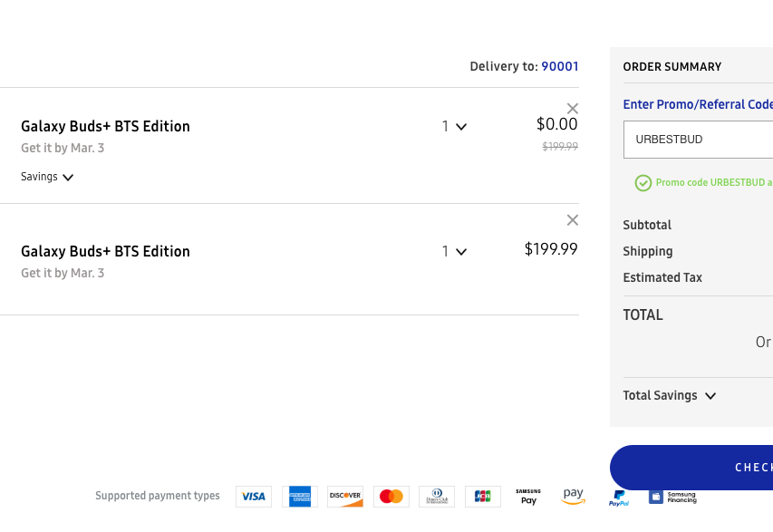Click the Amazon Pay logo
The width and height of the screenshot is (773, 532).
573,496
